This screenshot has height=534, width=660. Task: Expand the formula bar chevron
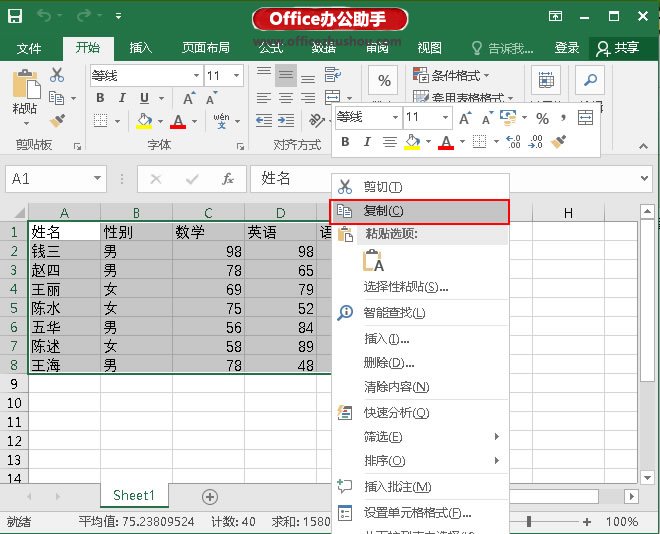click(x=644, y=178)
